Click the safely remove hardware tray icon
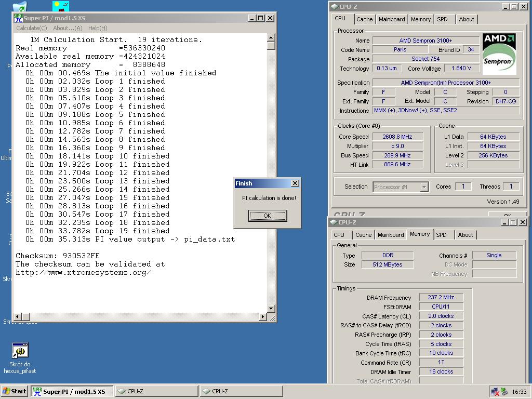The height and width of the screenshot is (399, 532). 504,392
